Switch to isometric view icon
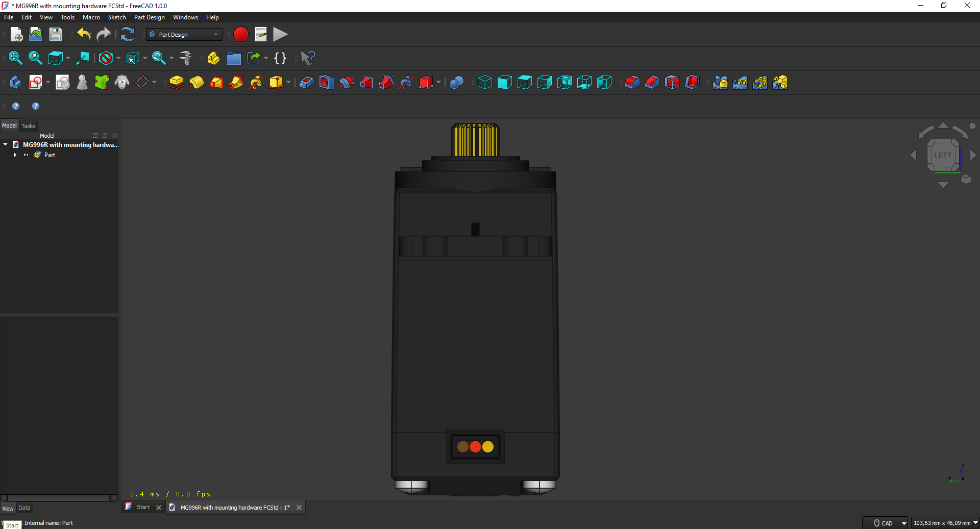Viewport: 980px width, 529px height. [x=485, y=82]
